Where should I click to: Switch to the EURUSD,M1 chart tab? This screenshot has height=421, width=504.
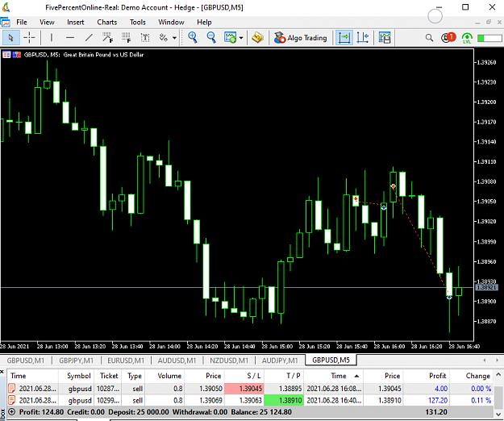[x=126, y=361]
